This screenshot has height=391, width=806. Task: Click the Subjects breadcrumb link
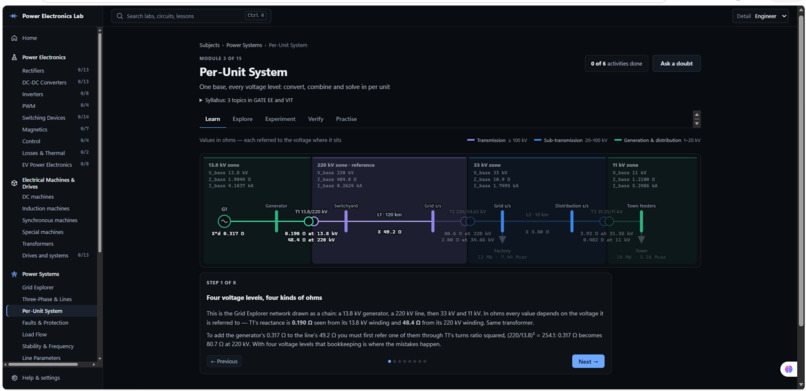click(x=209, y=45)
